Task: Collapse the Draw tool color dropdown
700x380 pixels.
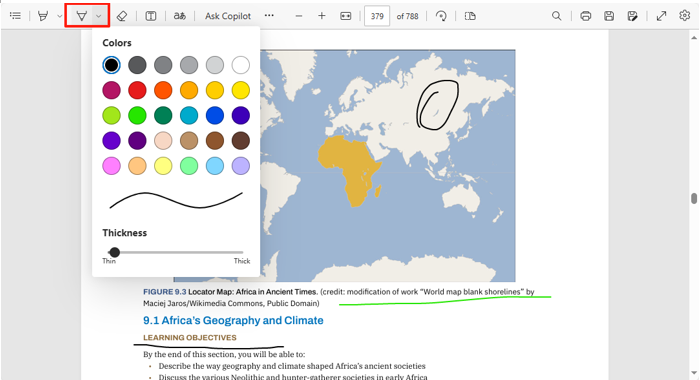Action: (x=99, y=16)
